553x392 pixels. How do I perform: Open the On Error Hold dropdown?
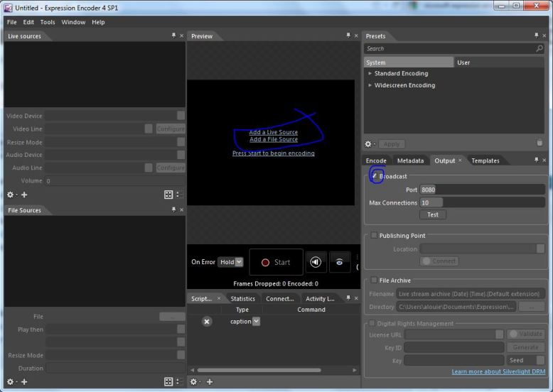[x=230, y=262]
